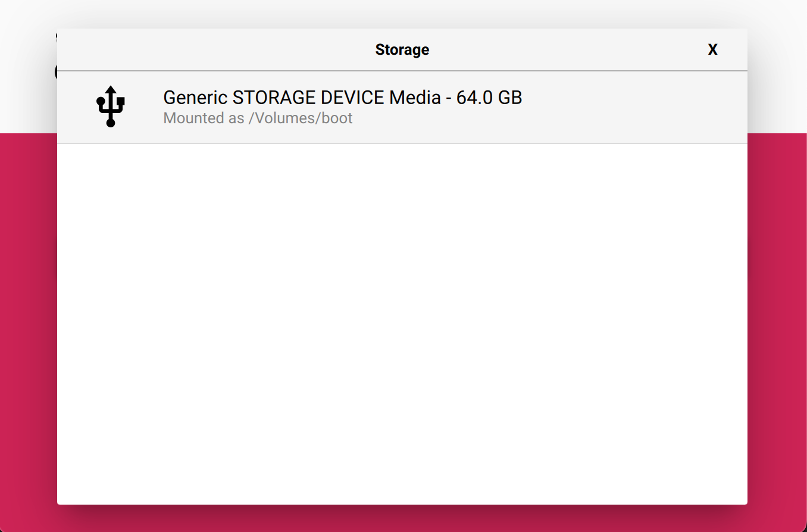Viewport: 807px width, 532px height.
Task: Click the 64.0 GB capacity text
Action: coord(489,98)
